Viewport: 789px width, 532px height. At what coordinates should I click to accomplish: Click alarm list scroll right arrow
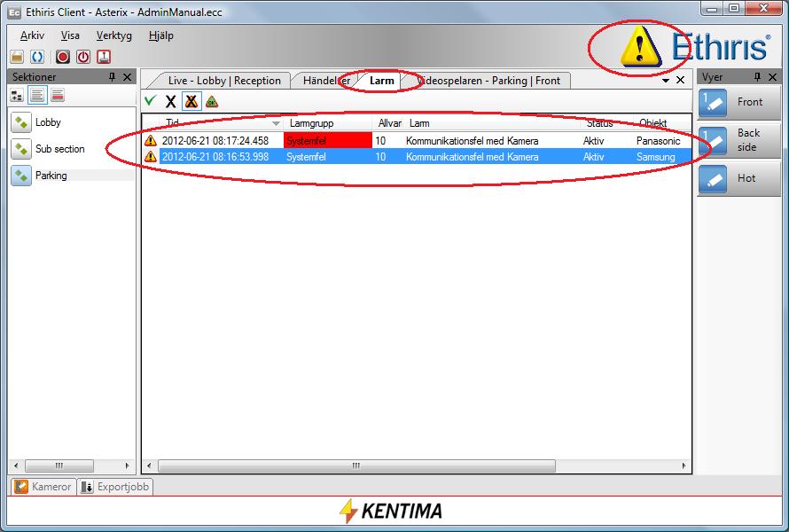pyautogui.click(x=684, y=466)
